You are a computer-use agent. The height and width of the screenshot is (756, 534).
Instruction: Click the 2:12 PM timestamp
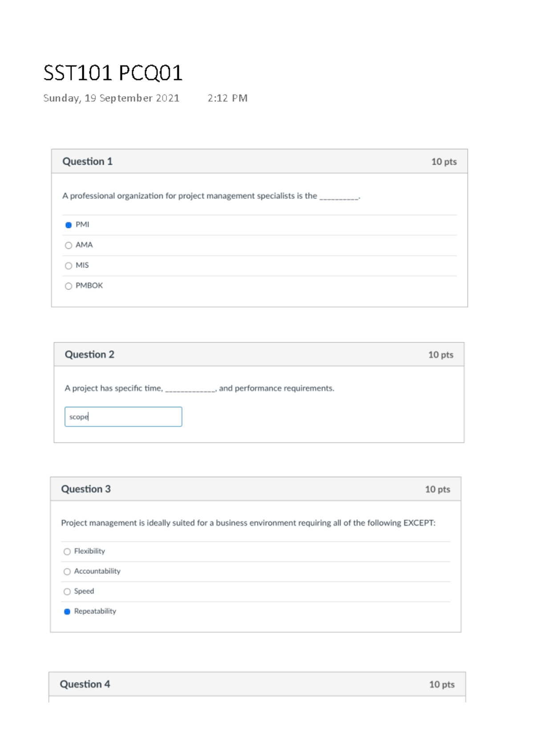coord(227,98)
